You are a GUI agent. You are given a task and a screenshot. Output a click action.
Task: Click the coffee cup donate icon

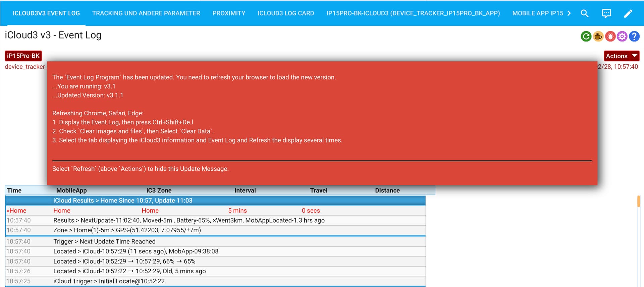598,36
